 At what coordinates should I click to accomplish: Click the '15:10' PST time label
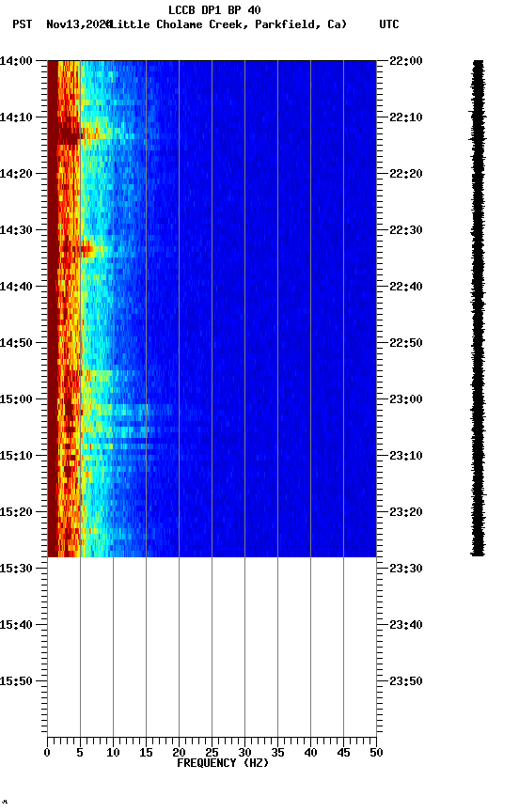pyautogui.click(x=16, y=456)
